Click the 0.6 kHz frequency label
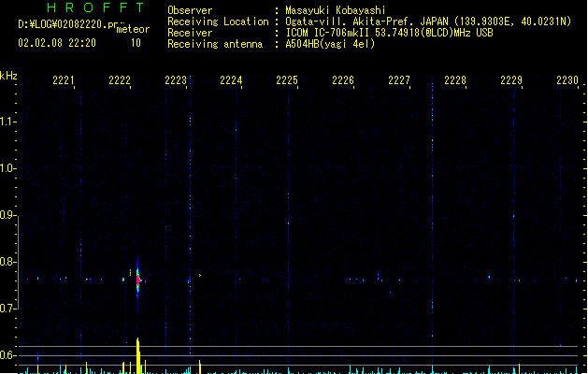The image size is (588, 374). click(7, 355)
